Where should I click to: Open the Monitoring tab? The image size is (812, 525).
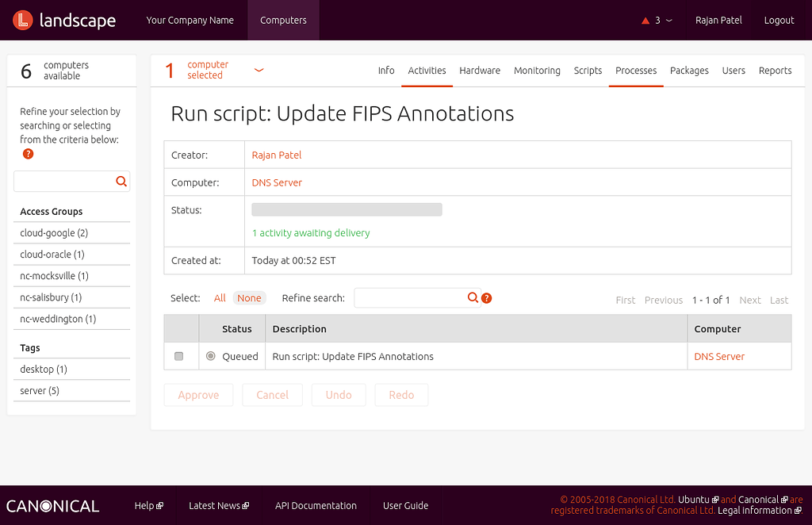(x=537, y=71)
